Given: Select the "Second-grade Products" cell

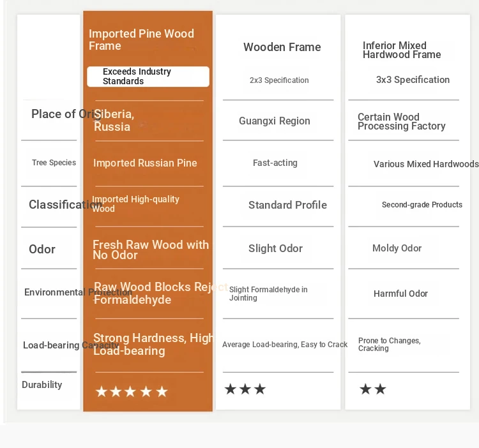Looking at the screenshot, I should pyautogui.click(x=422, y=205).
